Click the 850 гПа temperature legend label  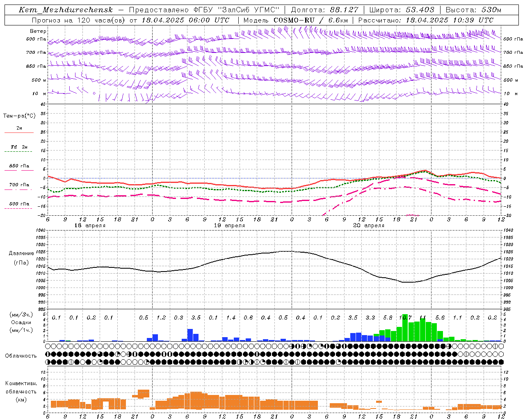tap(19, 166)
